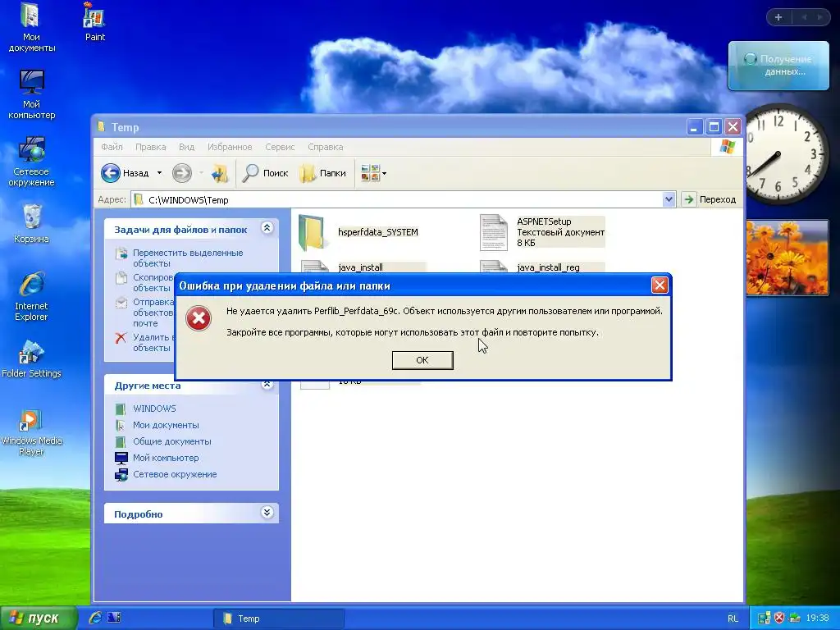The width and height of the screenshot is (840, 630).
Task: Click OK in the delete error dialog
Action: pyautogui.click(x=422, y=360)
